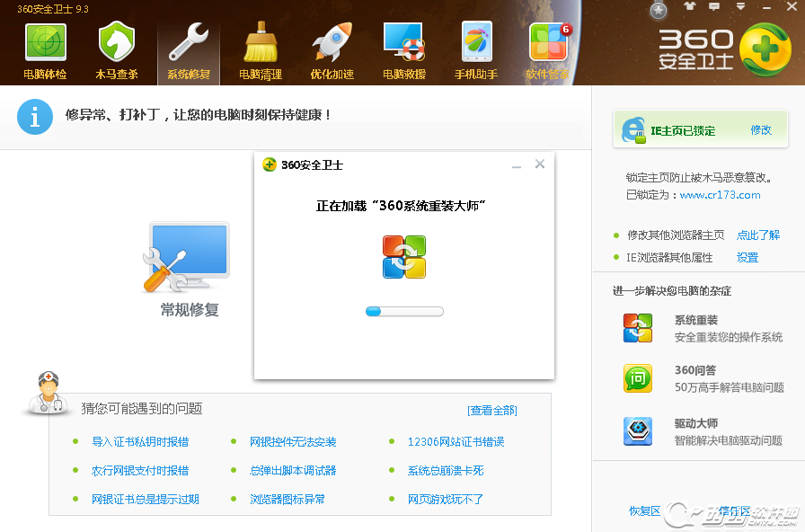The width and height of the screenshot is (805, 532).
Task: Open the 手机助手 phone assistant
Action: tap(476, 50)
